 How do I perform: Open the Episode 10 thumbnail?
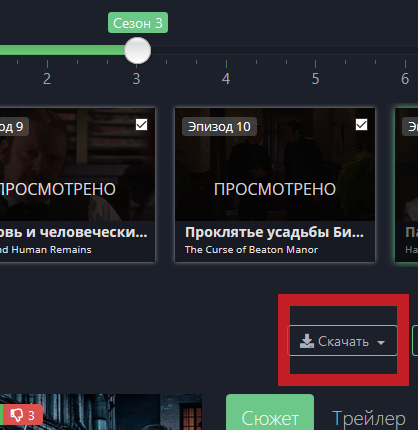[275, 165]
